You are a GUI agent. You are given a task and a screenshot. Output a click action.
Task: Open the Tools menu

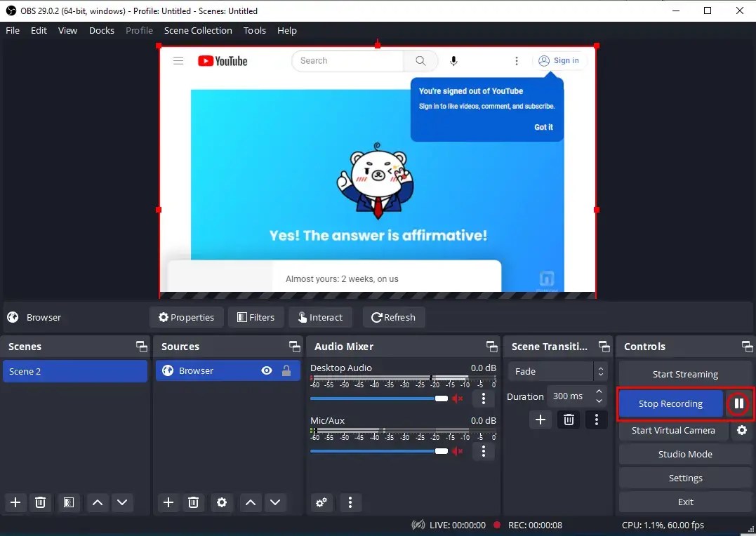pyautogui.click(x=254, y=30)
